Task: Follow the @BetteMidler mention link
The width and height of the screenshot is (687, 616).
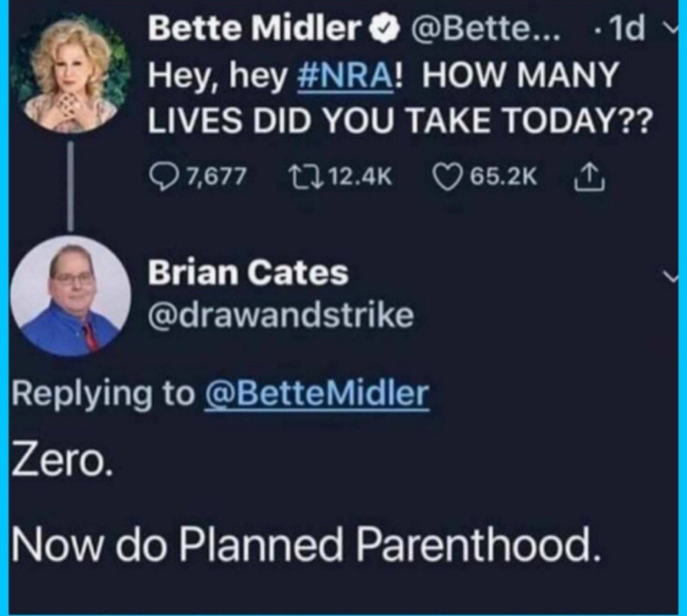Action: tap(316, 394)
